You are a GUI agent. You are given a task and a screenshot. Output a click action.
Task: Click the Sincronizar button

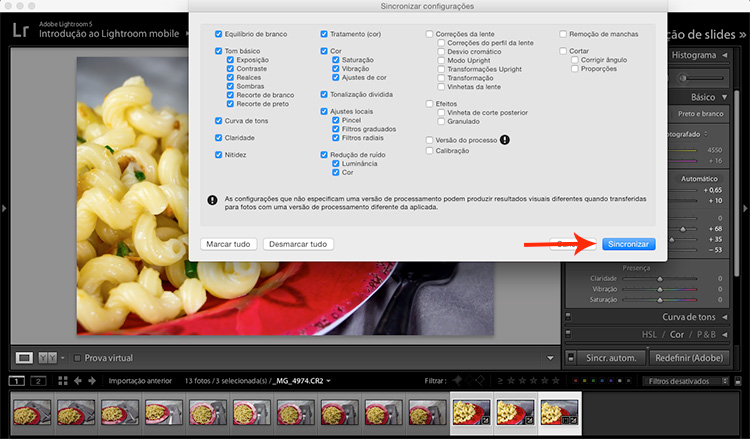[628, 244]
